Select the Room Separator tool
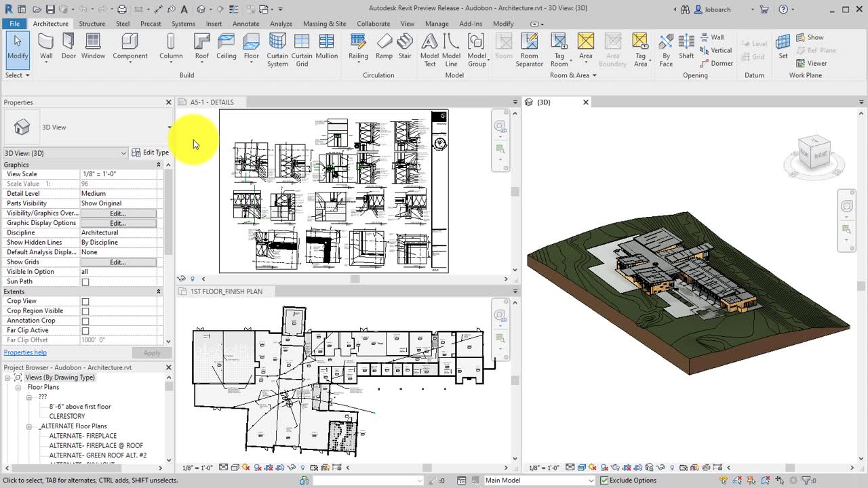Image resolution: width=868 pixels, height=488 pixels. point(529,50)
